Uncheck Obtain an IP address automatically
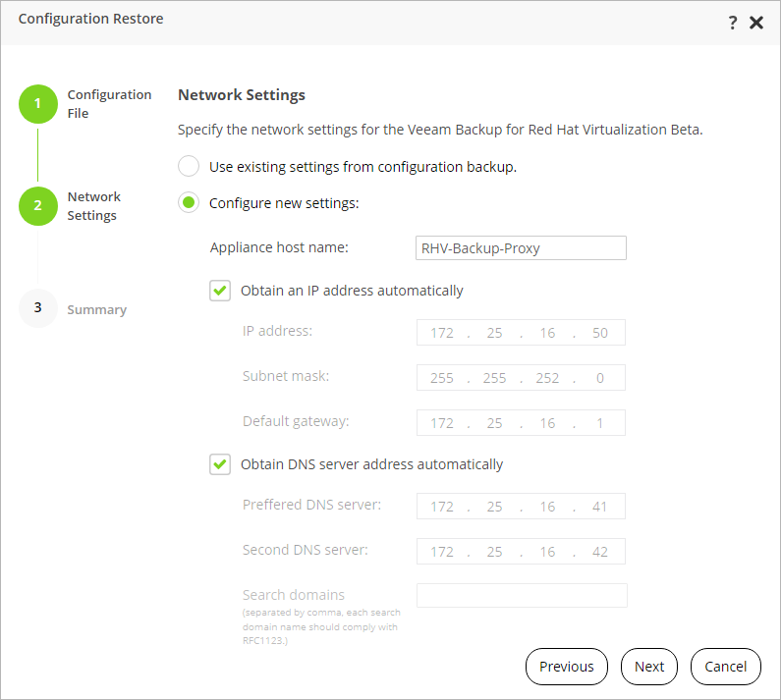Image resolution: width=781 pixels, height=700 pixels. tap(220, 291)
